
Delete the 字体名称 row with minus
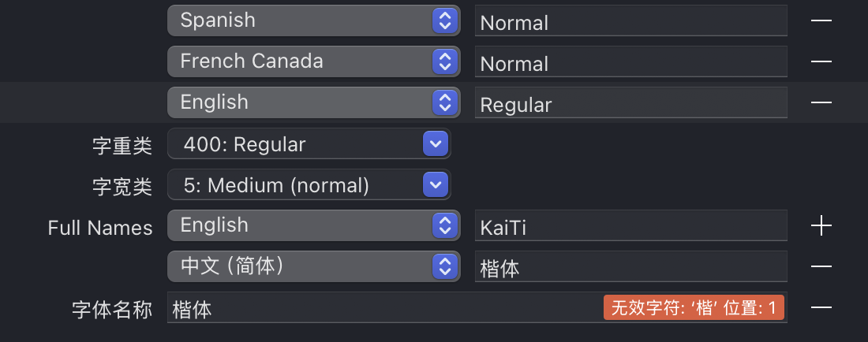[821, 307]
